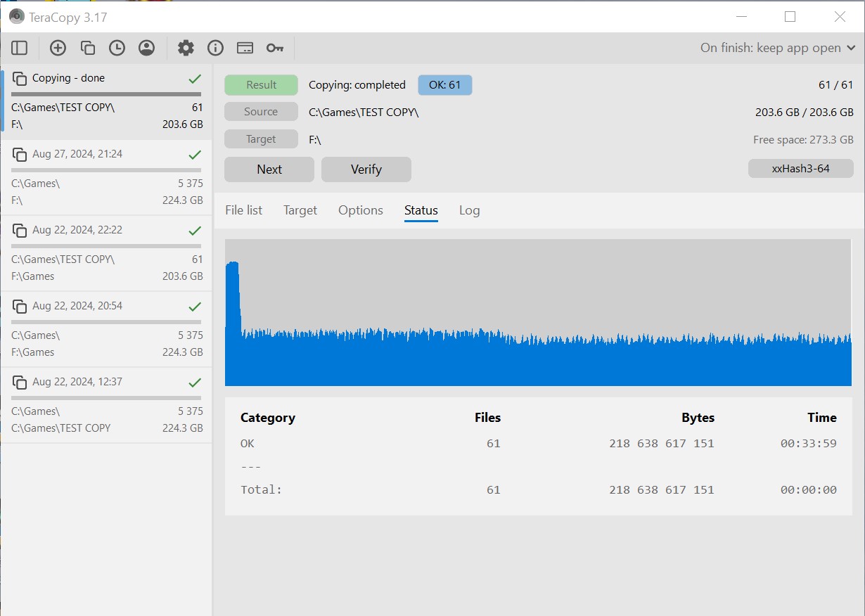Image resolution: width=865 pixels, height=616 pixels.
Task: Click progress bar of Aug 22, 12:37 job
Action: point(106,398)
